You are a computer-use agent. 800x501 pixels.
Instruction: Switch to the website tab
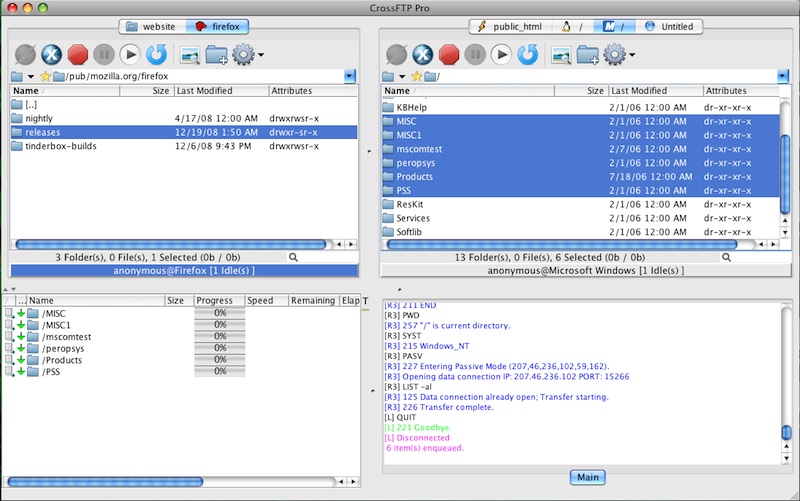tap(151, 26)
